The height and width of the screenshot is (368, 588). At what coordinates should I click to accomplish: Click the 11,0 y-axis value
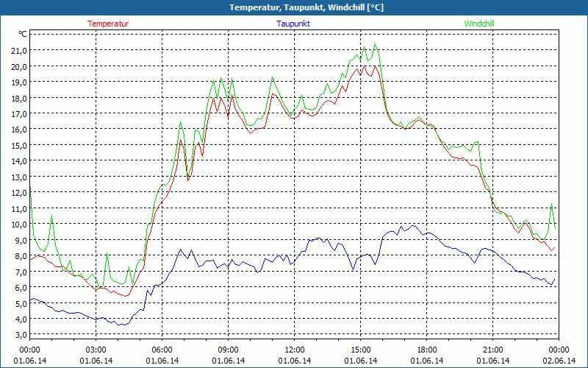(x=19, y=208)
